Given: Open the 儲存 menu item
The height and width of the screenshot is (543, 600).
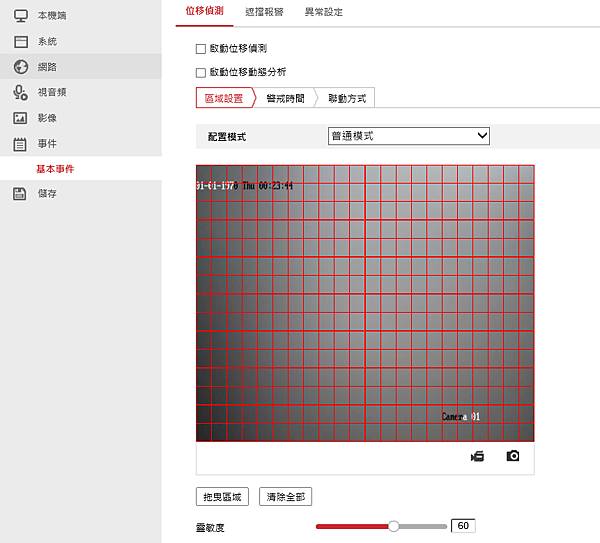Looking at the screenshot, I should [81, 194].
